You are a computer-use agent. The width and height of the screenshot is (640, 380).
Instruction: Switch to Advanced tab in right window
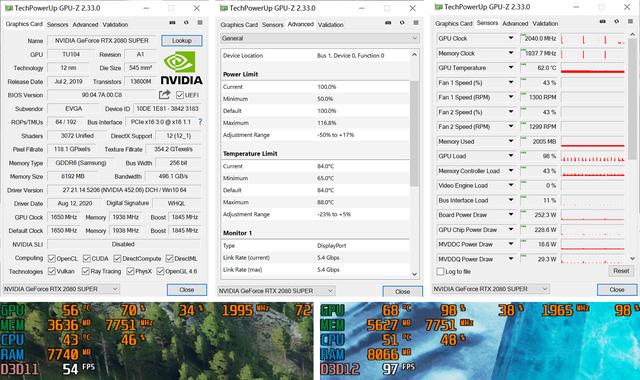tap(515, 23)
